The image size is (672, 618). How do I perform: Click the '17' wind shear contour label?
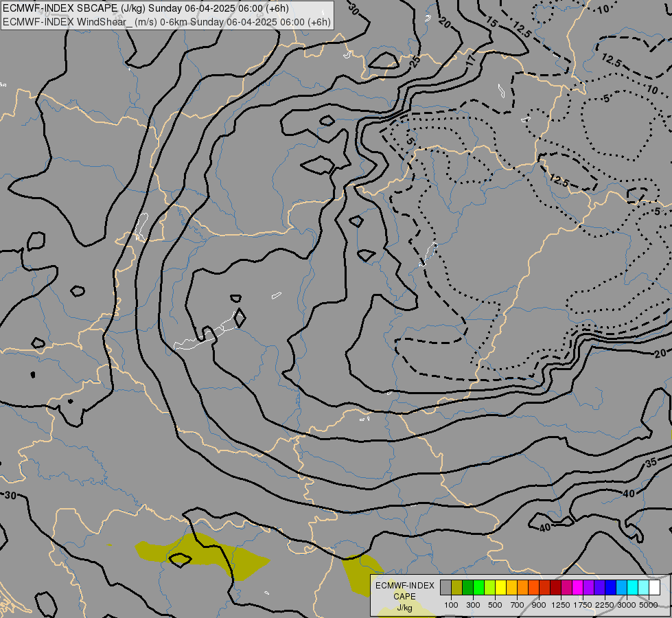tap(471, 60)
